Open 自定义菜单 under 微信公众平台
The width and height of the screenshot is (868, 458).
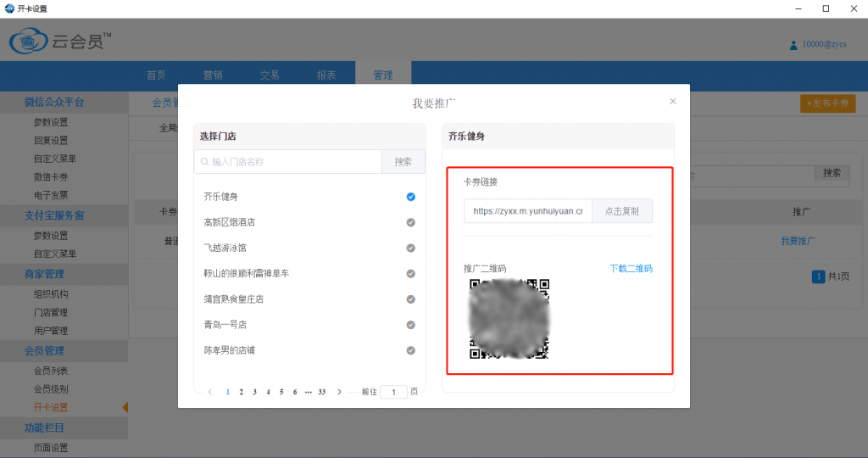click(55, 159)
